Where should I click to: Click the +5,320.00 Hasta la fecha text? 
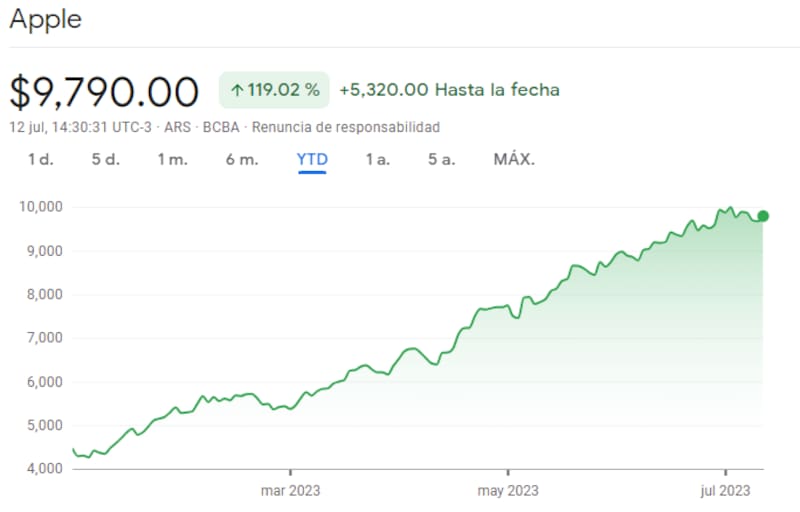[449, 90]
